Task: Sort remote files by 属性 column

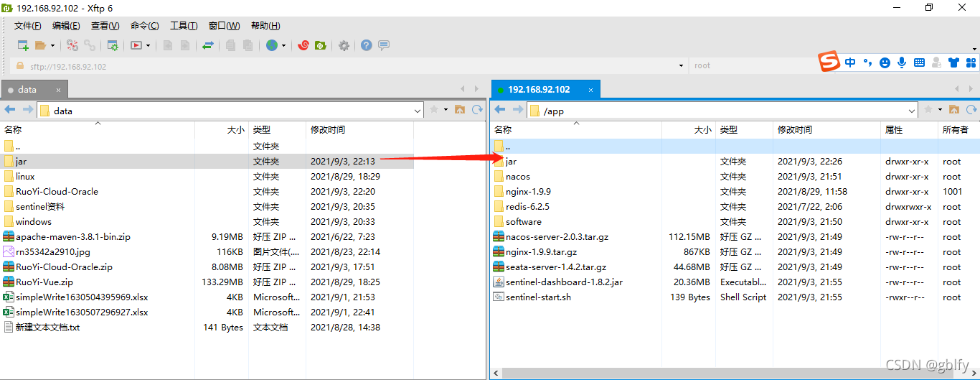Action: (x=910, y=130)
